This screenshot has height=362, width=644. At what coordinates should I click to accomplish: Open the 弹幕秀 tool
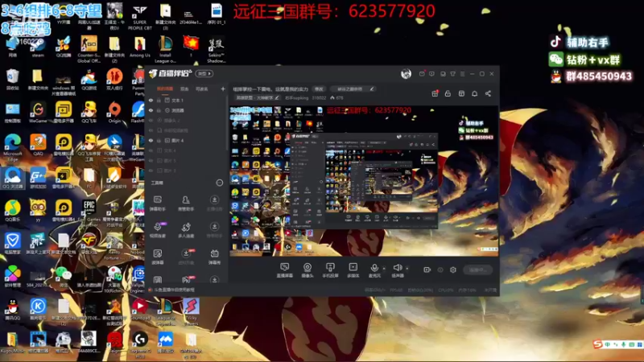point(214,257)
